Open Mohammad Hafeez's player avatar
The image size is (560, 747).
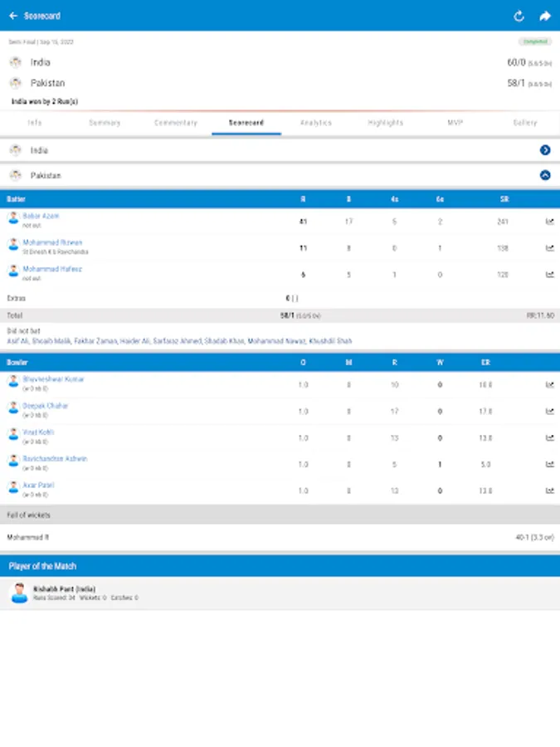click(13, 271)
